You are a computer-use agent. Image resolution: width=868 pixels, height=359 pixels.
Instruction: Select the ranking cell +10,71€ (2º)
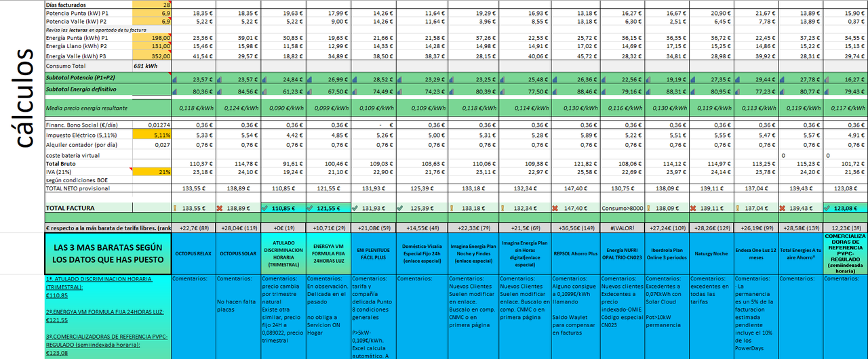329,228
